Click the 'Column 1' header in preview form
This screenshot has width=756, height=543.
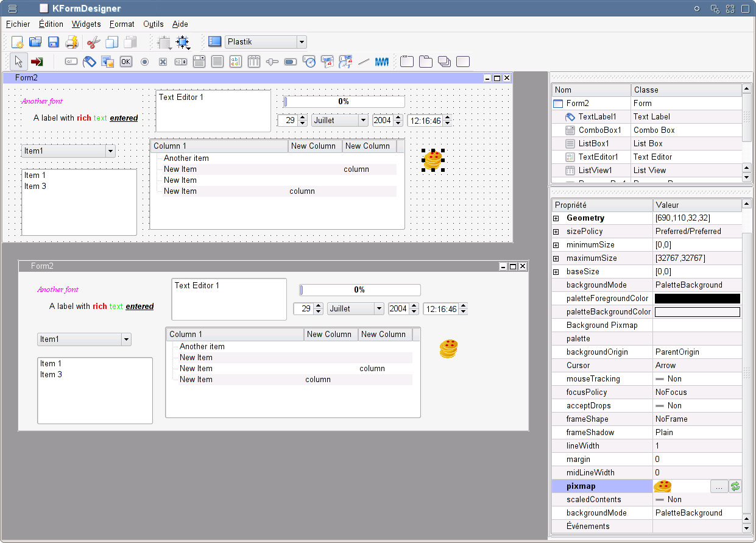(x=235, y=334)
